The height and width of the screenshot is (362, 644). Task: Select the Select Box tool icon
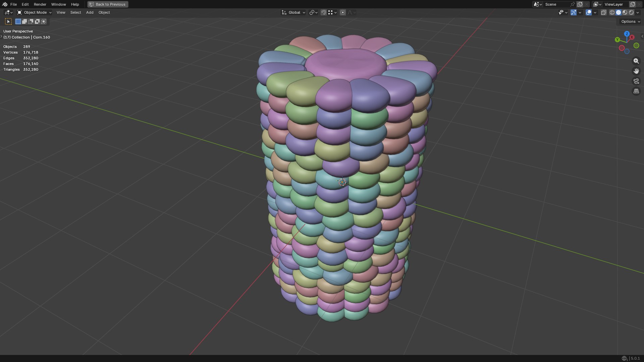pyautogui.click(x=8, y=21)
